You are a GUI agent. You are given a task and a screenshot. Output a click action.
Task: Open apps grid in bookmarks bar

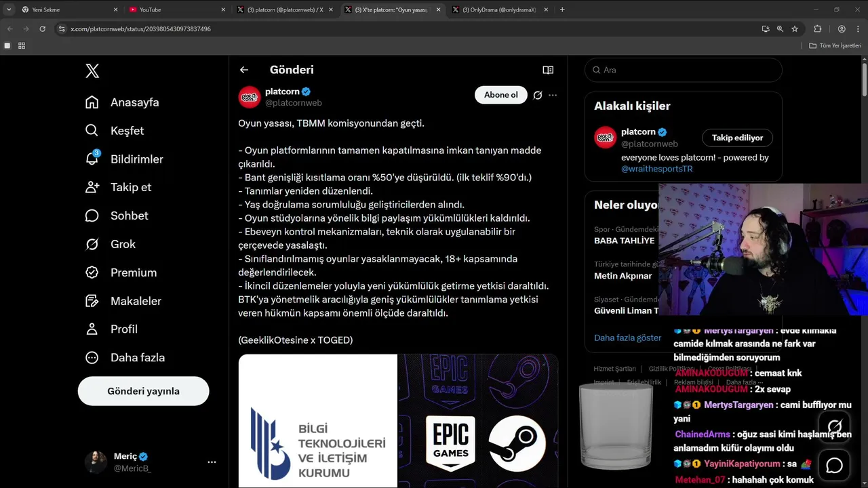point(22,45)
